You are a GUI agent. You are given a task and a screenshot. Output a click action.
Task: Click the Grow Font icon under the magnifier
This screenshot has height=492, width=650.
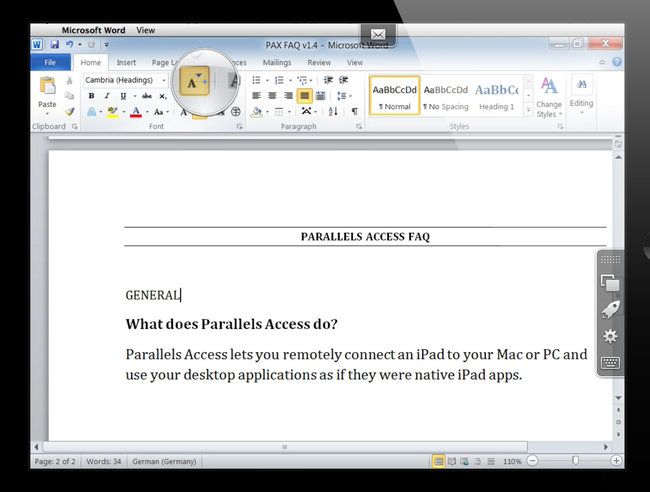pos(194,81)
